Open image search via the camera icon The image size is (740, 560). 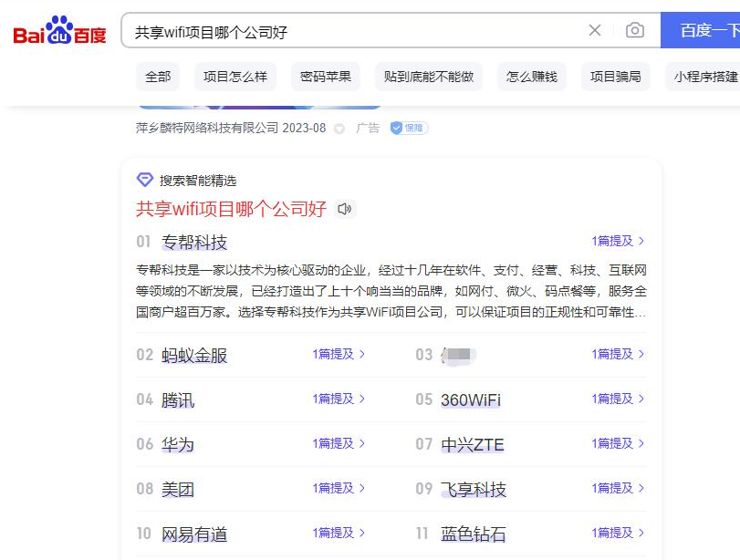[x=635, y=30]
